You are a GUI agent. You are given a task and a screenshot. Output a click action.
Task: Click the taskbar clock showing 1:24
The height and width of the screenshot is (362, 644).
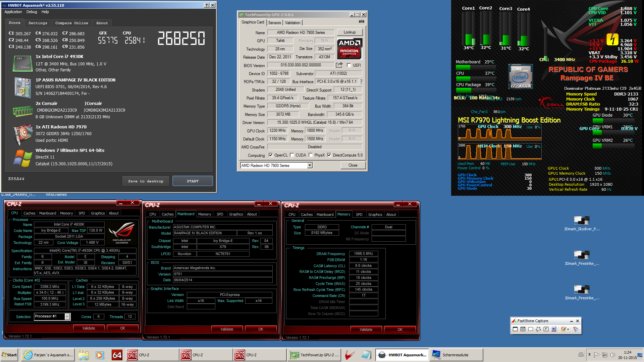click(x=627, y=355)
